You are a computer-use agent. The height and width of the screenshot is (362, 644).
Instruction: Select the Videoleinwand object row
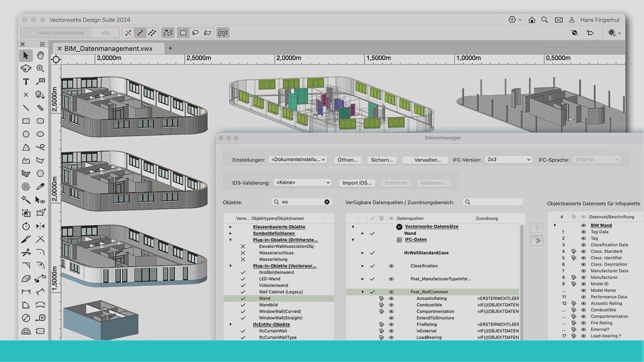pyautogui.click(x=279, y=286)
